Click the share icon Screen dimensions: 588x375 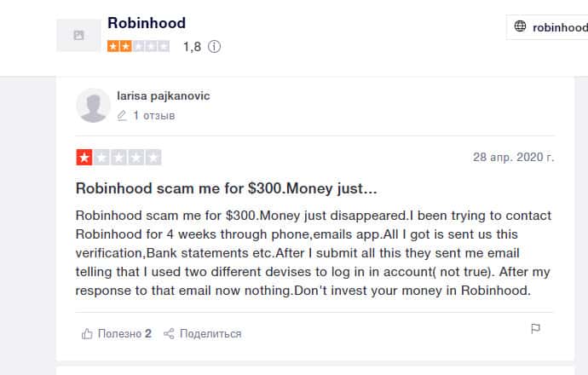[169, 333]
